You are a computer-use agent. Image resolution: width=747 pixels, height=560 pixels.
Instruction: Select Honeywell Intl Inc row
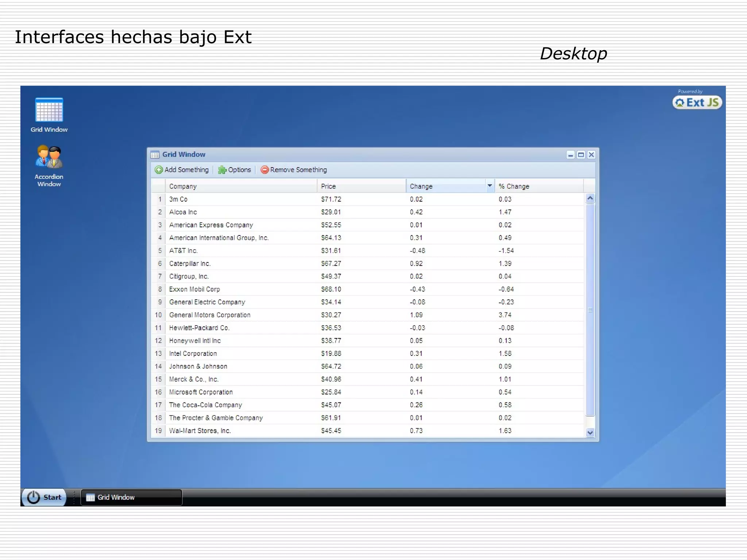[x=367, y=341]
